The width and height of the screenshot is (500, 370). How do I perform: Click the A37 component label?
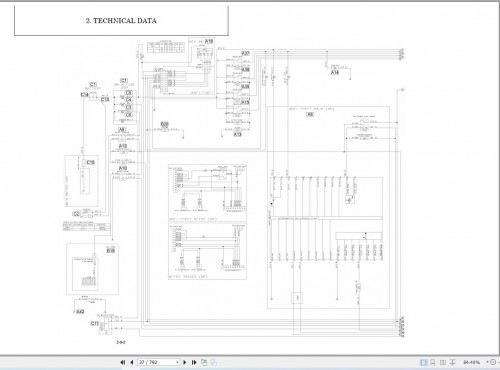pos(245,53)
